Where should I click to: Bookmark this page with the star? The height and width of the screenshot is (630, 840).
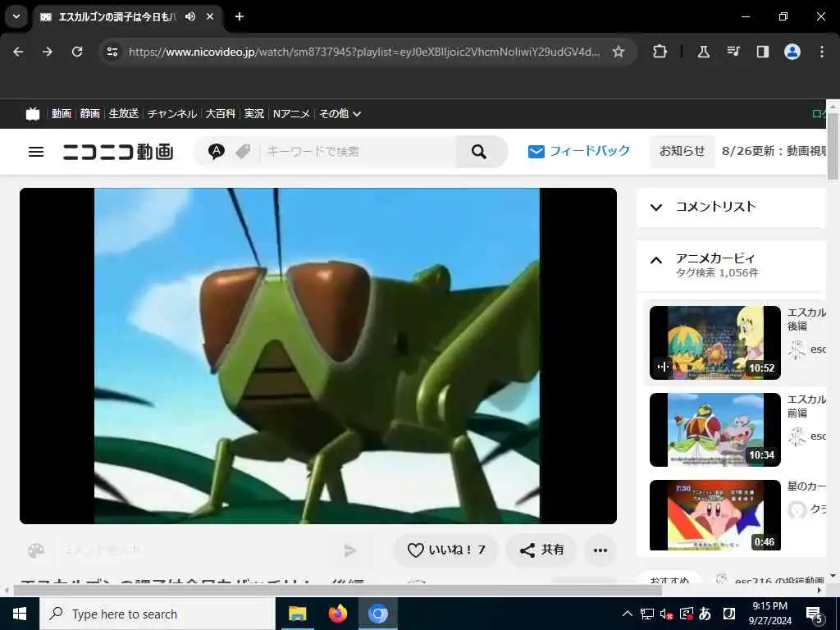tap(619, 52)
